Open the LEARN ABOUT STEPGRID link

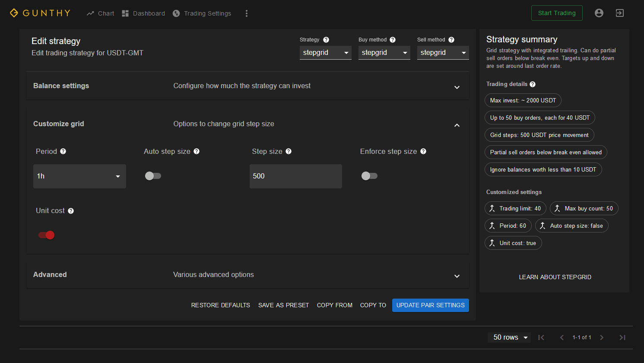pyautogui.click(x=555, y=277)
